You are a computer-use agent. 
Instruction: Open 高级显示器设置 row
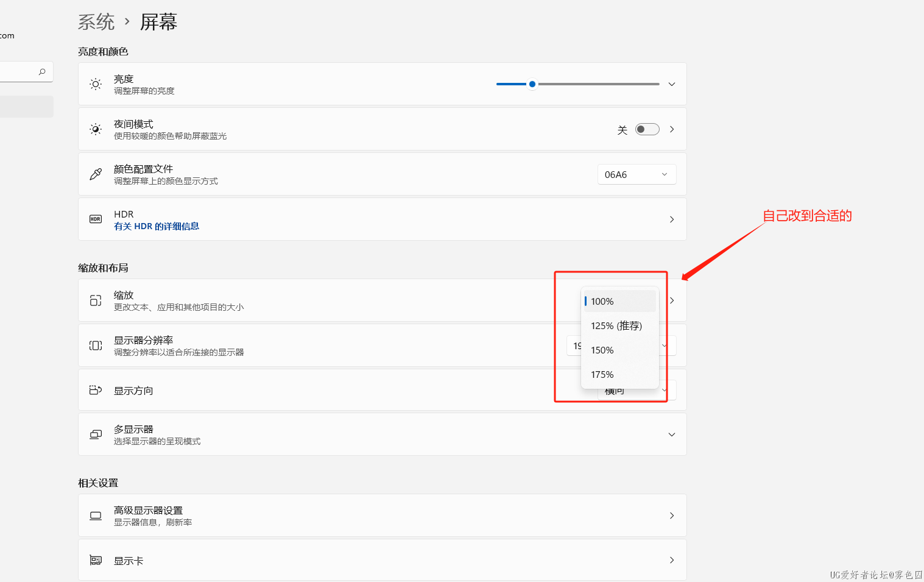(x=383, y=516)
